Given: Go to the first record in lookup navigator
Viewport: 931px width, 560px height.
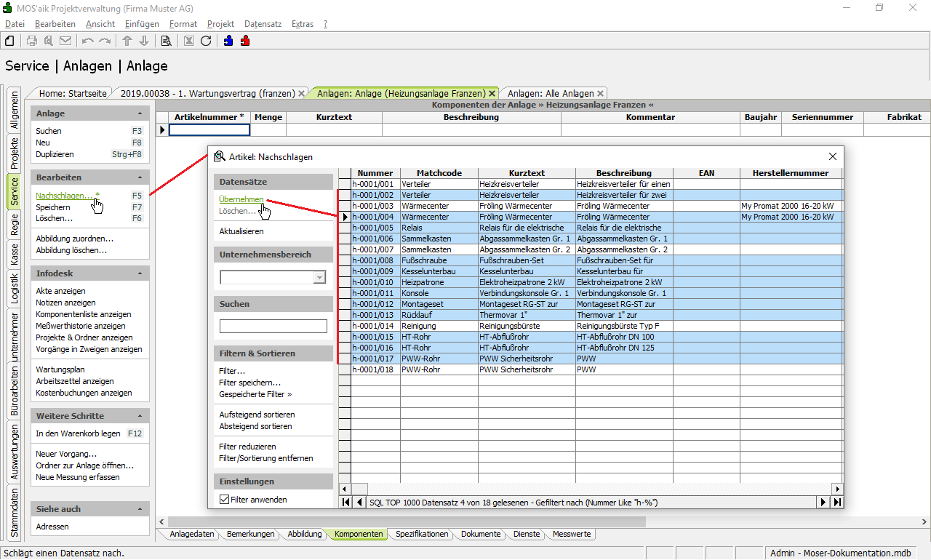Looking at the screenshot, I should (x=345, y=502).
